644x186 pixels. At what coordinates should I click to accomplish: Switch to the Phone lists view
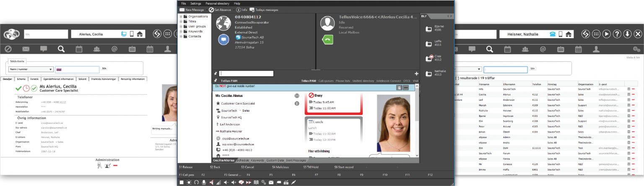point(343,81)
